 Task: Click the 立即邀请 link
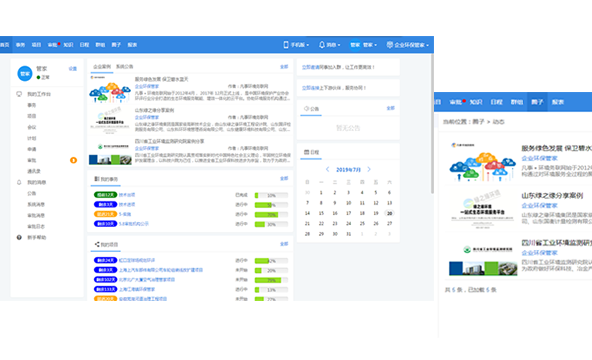click(310, 67)
